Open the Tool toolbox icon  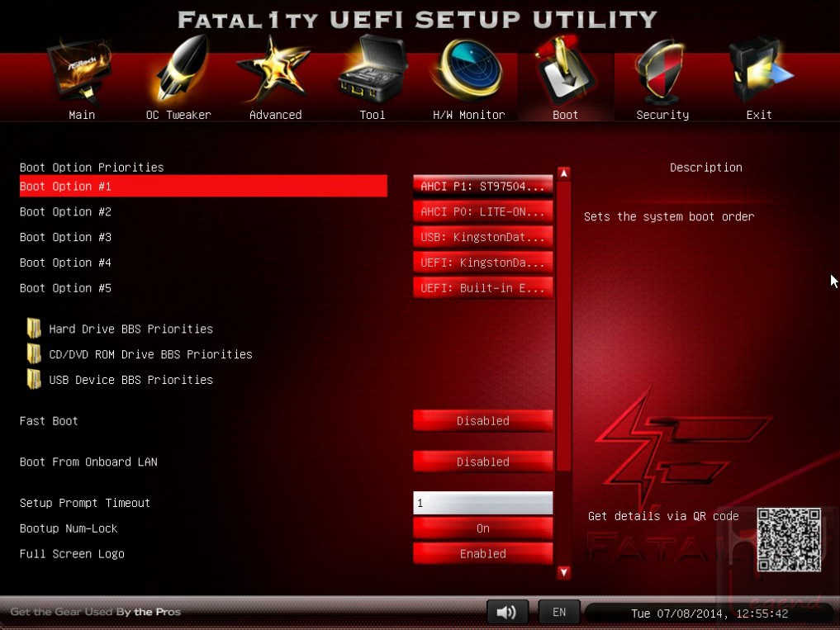[373, 69]
